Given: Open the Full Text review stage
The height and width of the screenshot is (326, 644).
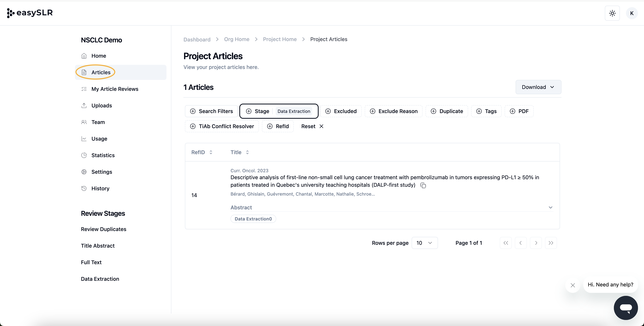Looking at the screenshot, I should click(91, 262).
